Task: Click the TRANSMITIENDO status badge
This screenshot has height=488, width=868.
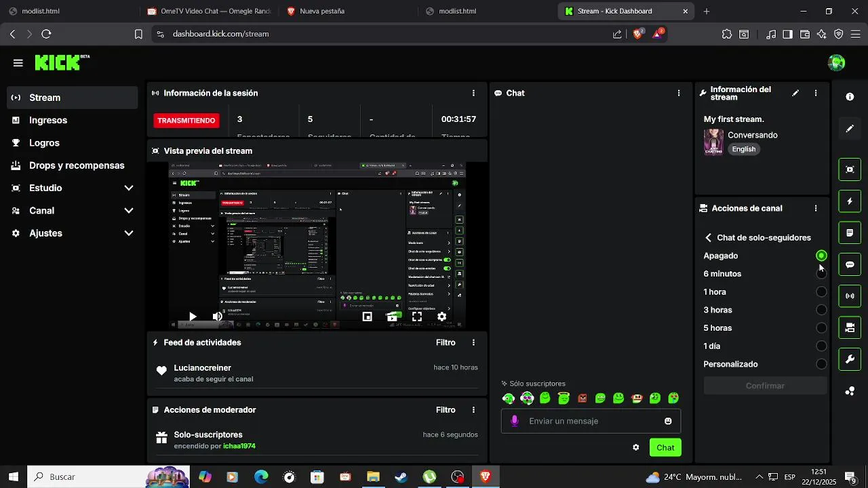Action: (186, 121)
